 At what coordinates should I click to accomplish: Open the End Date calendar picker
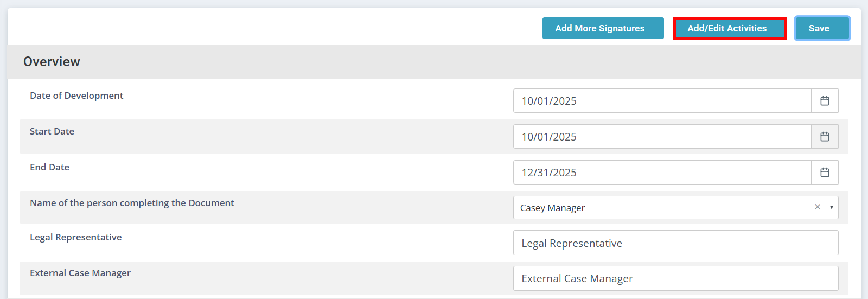pyautogui.click(x=825, y=173)
